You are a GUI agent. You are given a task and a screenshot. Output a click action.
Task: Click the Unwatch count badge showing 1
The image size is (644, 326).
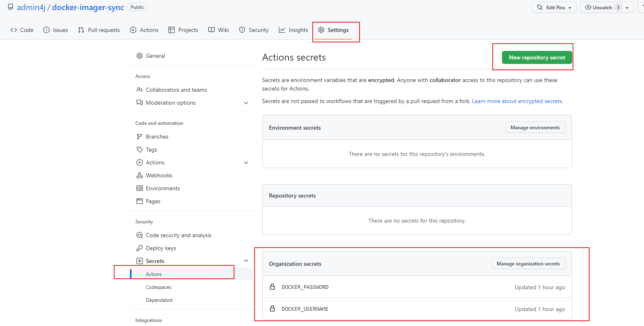618,8
